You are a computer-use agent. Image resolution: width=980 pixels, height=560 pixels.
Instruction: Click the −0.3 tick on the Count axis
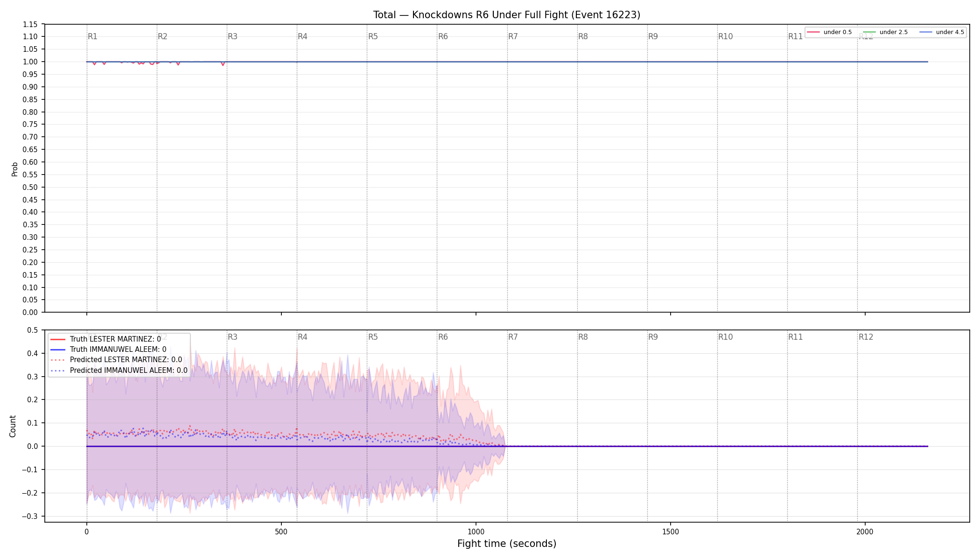[30, 517]
